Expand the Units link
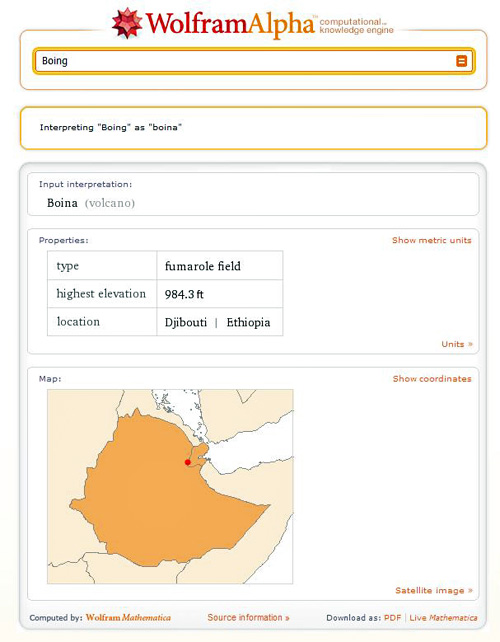 coord(457,344)
